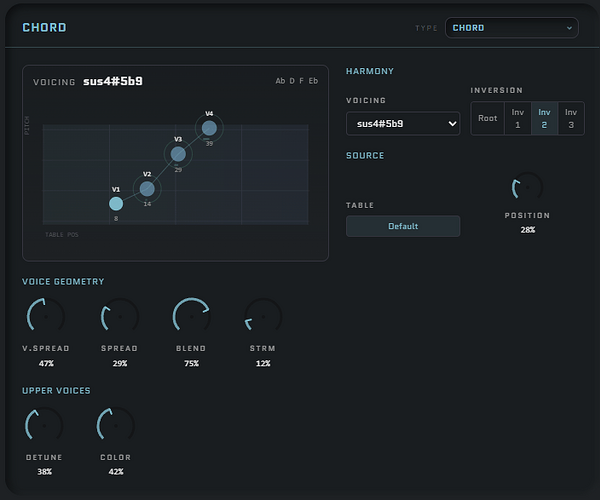Viewport: 600px width, 500px height.
Task: Click the TABLE POS axis label
Action: click(x=62, y=235)
